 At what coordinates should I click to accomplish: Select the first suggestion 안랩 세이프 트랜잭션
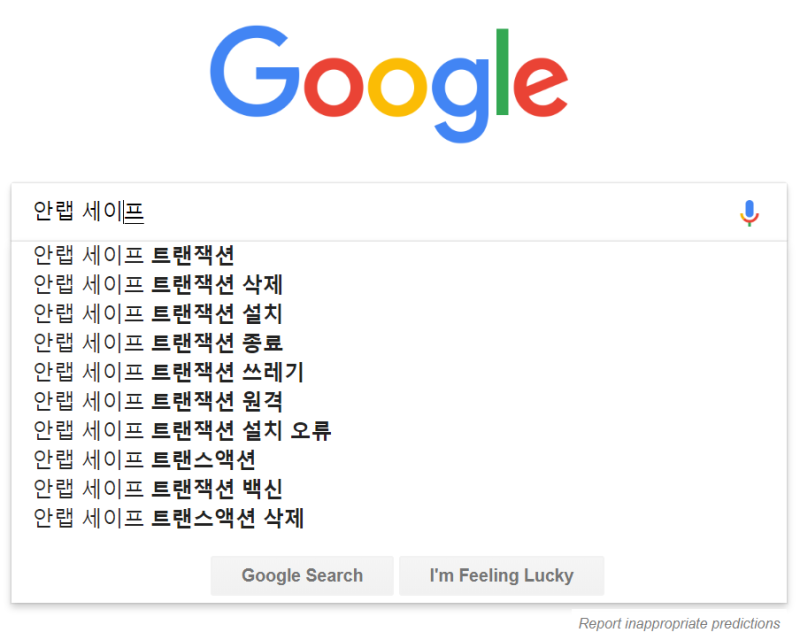point(399,255)
